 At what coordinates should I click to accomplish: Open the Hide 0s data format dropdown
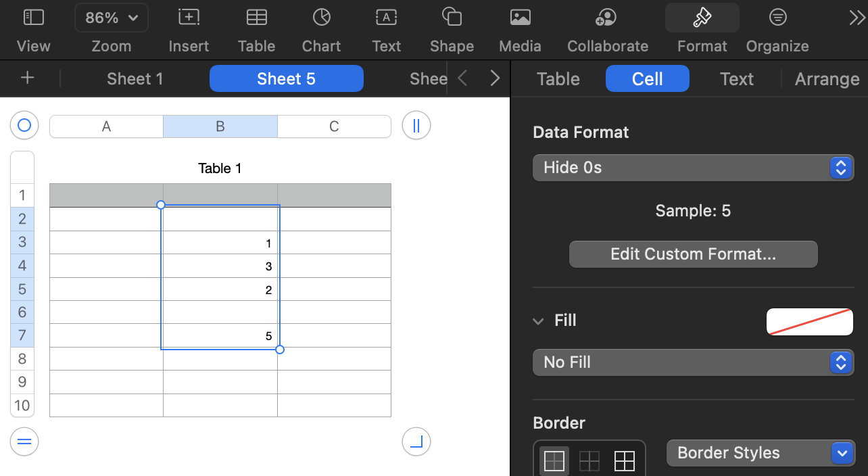click(x=693, y=168)
